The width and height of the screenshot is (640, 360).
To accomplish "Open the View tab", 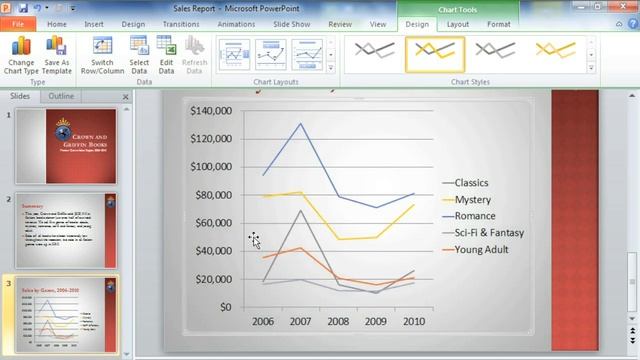I will [378, 24].
